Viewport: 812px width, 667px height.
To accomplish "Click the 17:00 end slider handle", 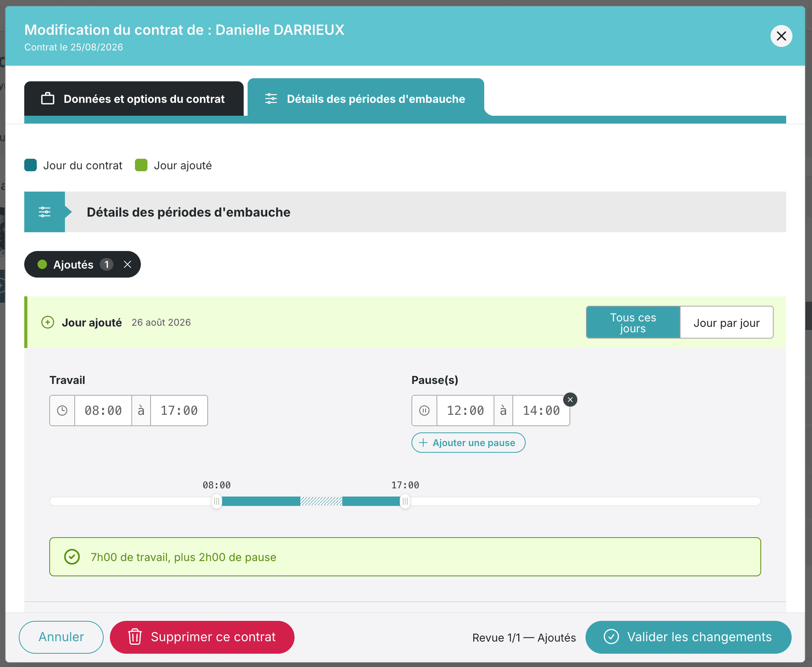I will click(405, 501).
